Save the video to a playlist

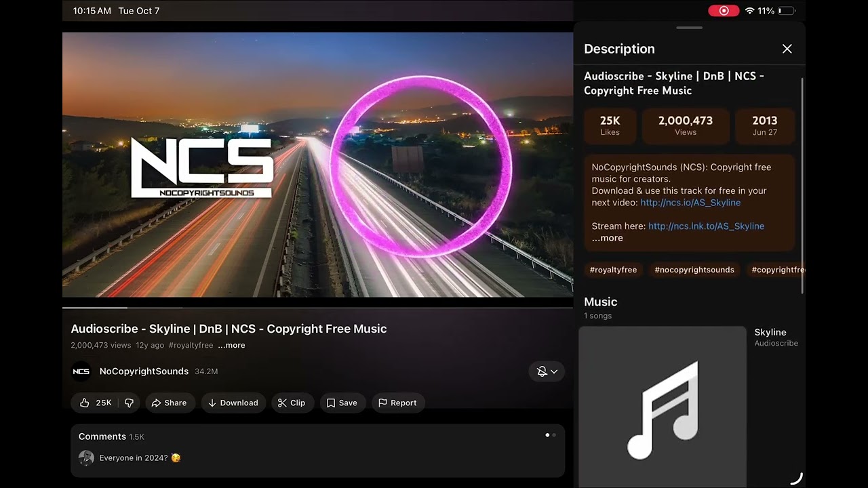[x=342, y=403]
